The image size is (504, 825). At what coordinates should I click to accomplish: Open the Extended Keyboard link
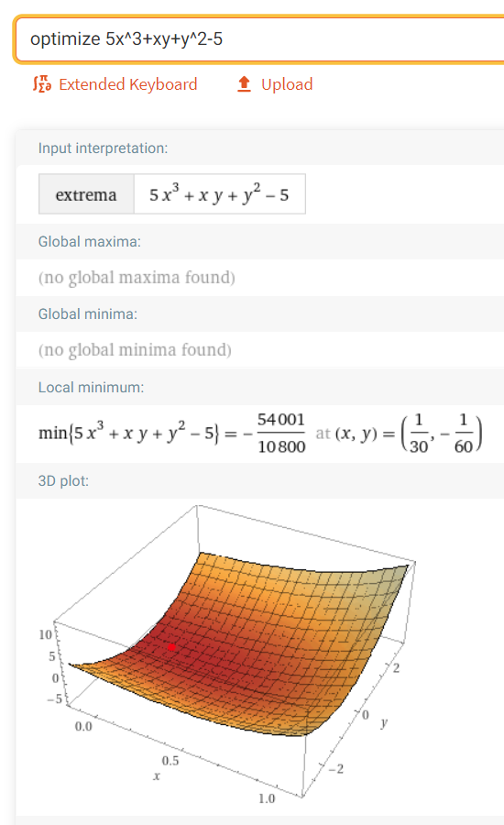(x=128, y=84)
